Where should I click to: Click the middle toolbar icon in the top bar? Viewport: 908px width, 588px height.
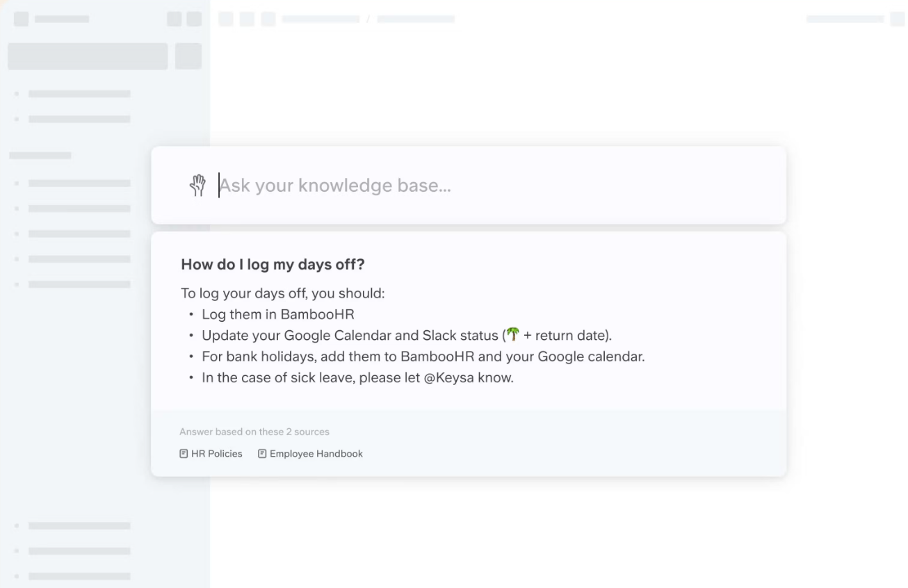[246, 19]
